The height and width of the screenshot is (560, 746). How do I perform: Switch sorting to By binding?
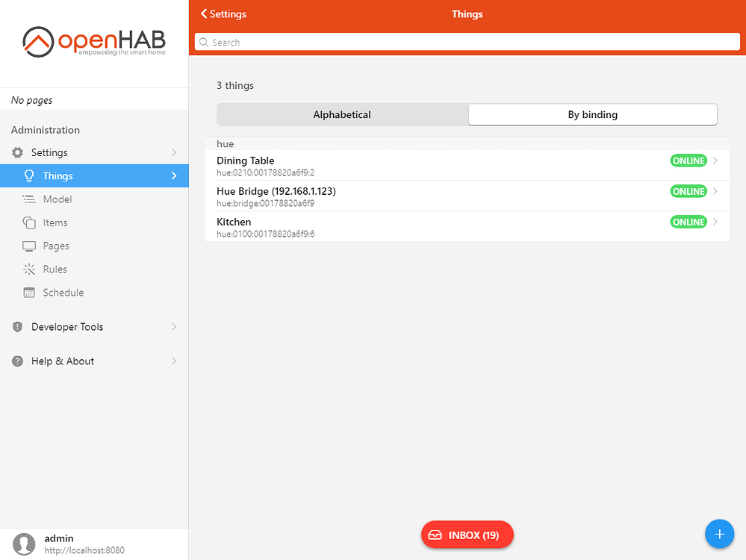592,114
